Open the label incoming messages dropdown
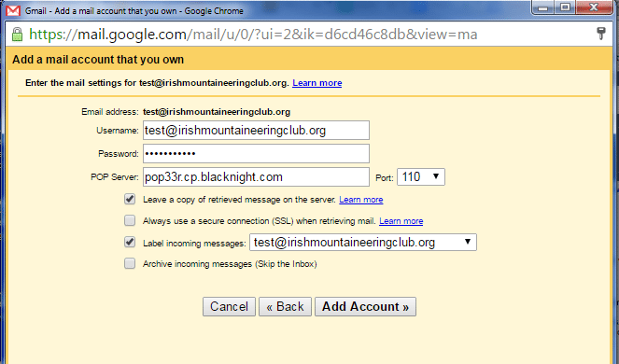619x364 pixels. pyautogui.click(x=363, y=243)
